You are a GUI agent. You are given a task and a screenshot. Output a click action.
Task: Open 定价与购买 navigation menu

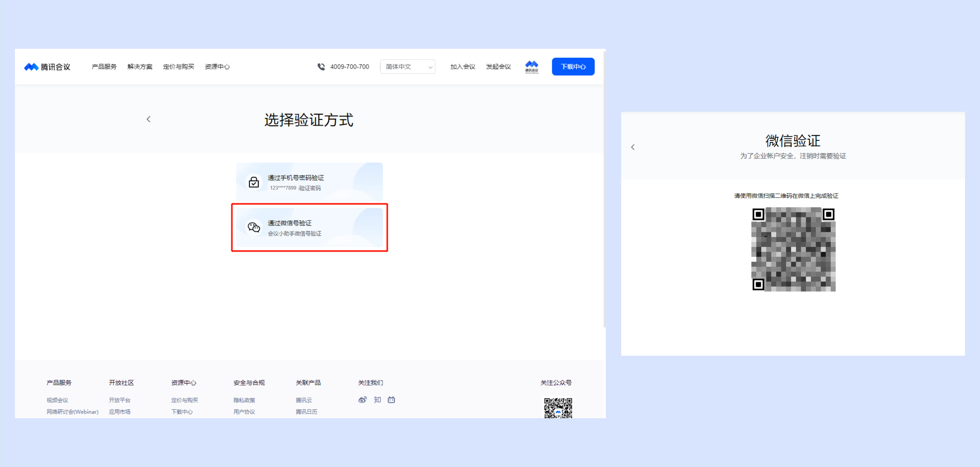178,67
